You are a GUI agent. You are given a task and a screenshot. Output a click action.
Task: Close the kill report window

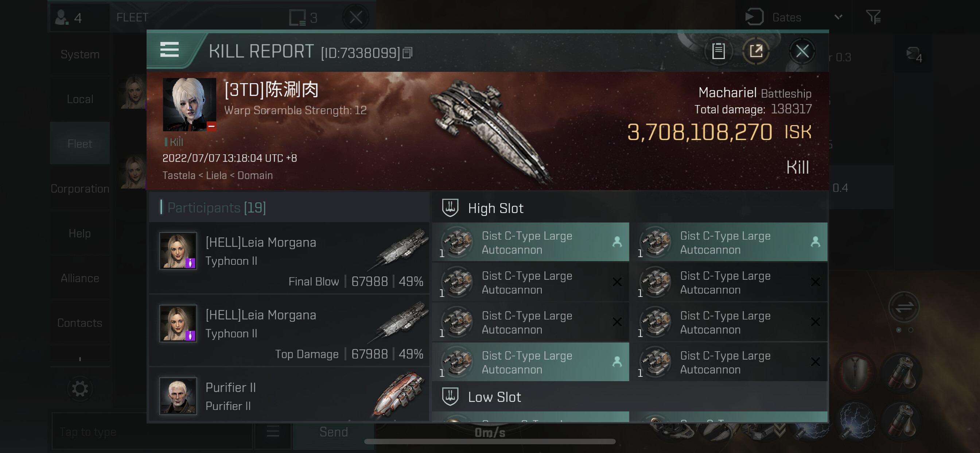click(x=802, y=51)
